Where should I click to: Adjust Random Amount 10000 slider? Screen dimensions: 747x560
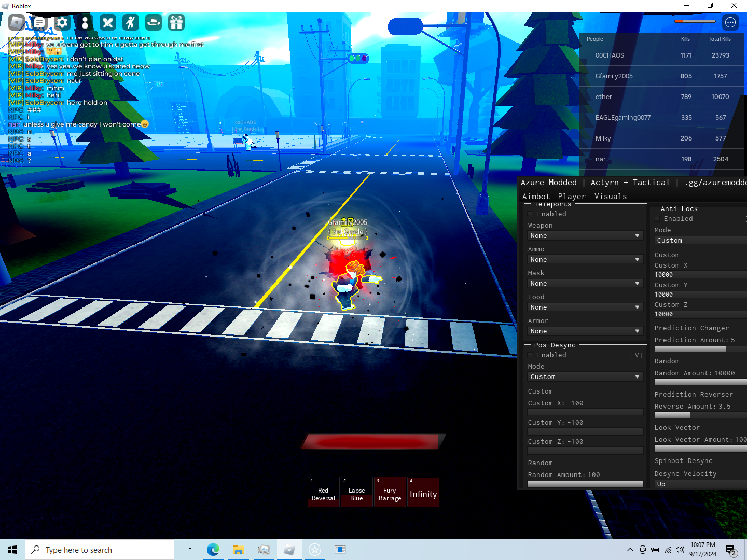click(x=700, y=382)
